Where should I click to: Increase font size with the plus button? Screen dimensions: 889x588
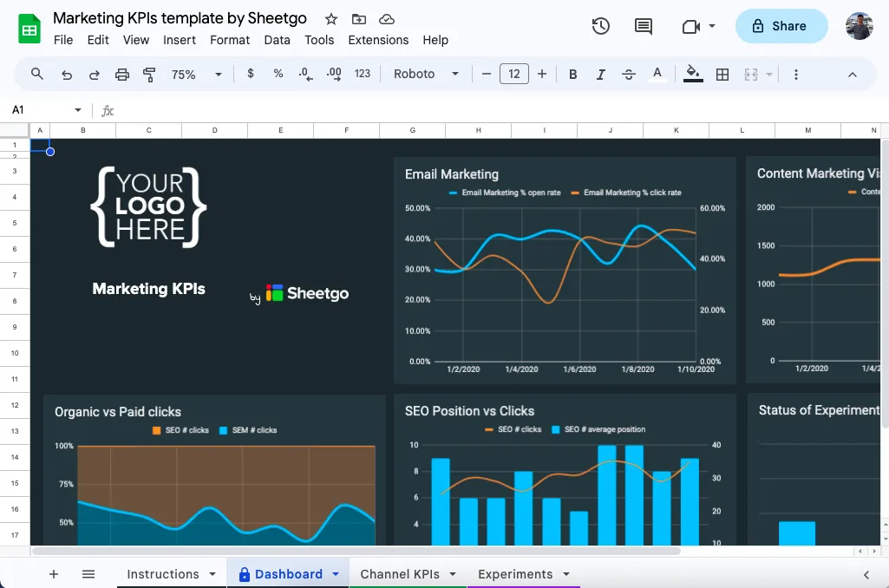point(542,74)
